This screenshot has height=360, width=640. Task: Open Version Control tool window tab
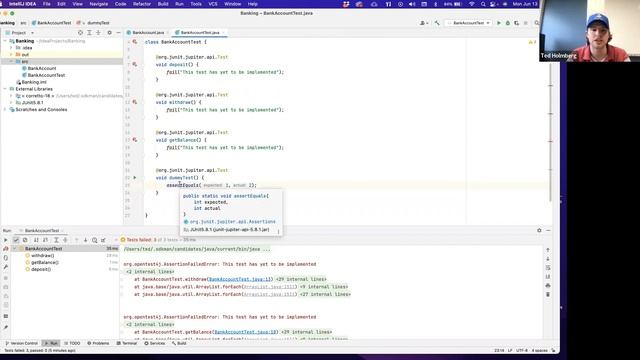tap(21, 343)
